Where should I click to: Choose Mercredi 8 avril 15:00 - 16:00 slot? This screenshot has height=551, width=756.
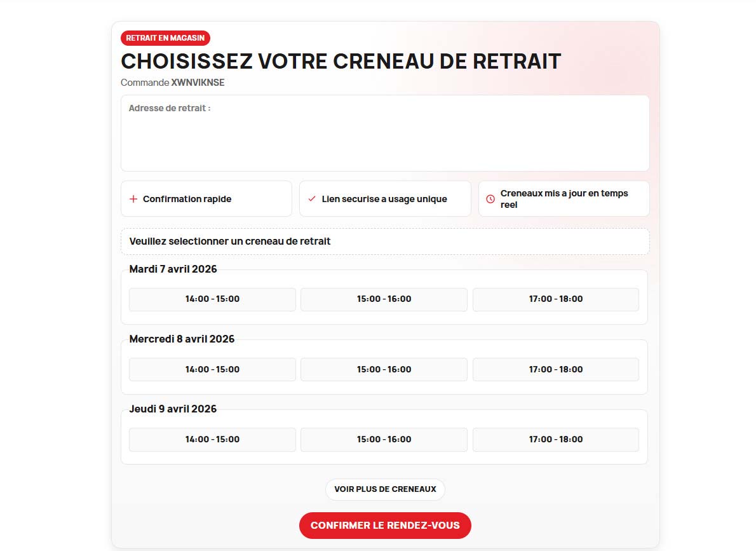384,369
